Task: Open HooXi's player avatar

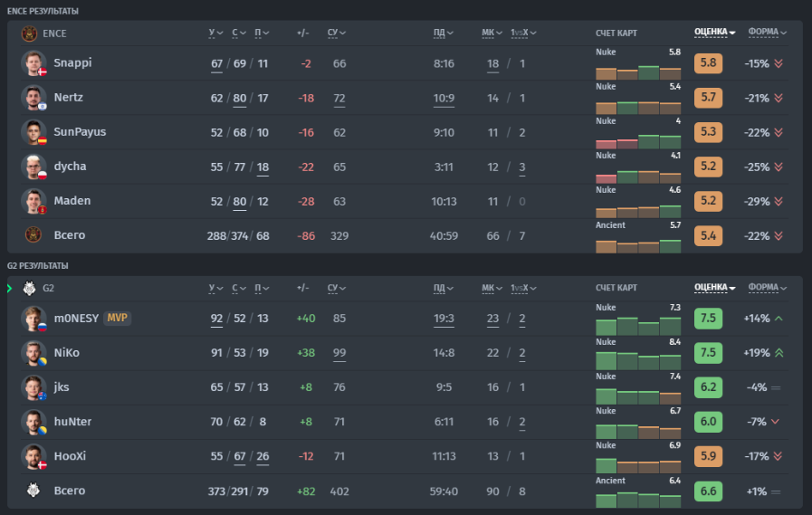Action: pos(33,456)
